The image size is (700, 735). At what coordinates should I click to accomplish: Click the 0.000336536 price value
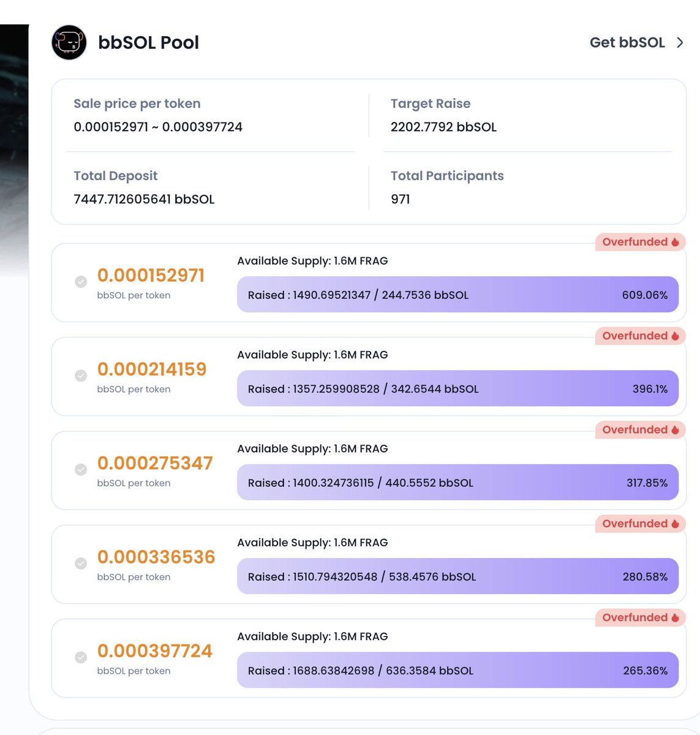click(156, 557)
